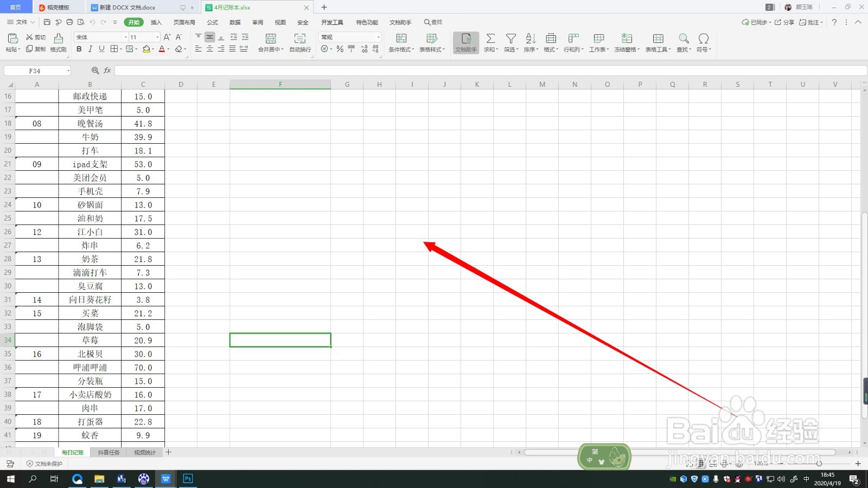The height and width of the screenshot is (488, 868).
Task: Increase font size with the larger A icon
Action: [167, 37]
